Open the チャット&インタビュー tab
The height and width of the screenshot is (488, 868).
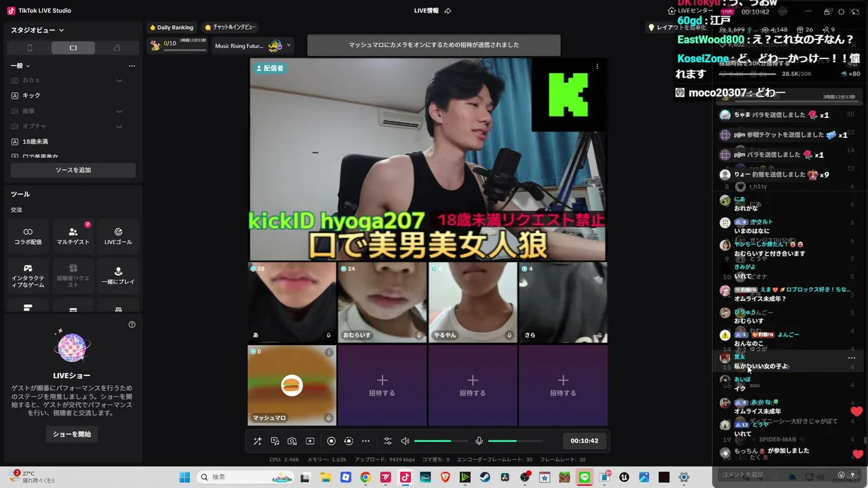click(231, 28)
